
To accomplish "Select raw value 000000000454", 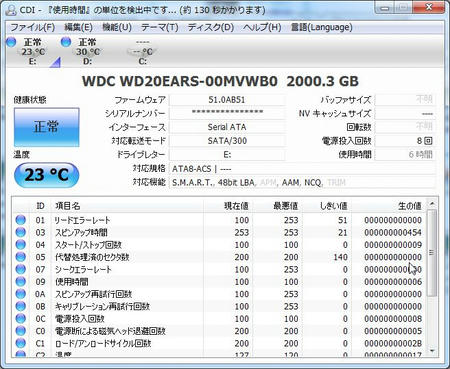I will [x=393, y=232].
